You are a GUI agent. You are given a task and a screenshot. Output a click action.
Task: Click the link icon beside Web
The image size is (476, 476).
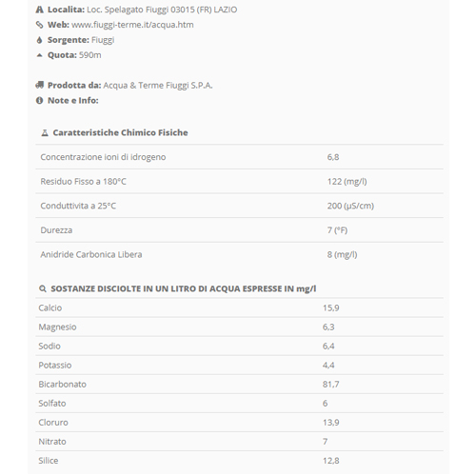point(39,25)
